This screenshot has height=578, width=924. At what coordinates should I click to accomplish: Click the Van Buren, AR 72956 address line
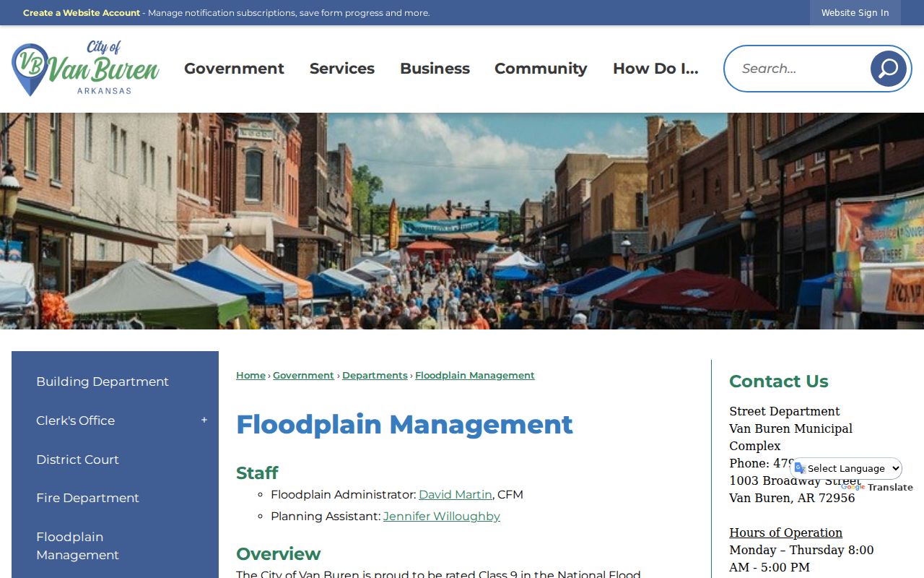[792, 499]
